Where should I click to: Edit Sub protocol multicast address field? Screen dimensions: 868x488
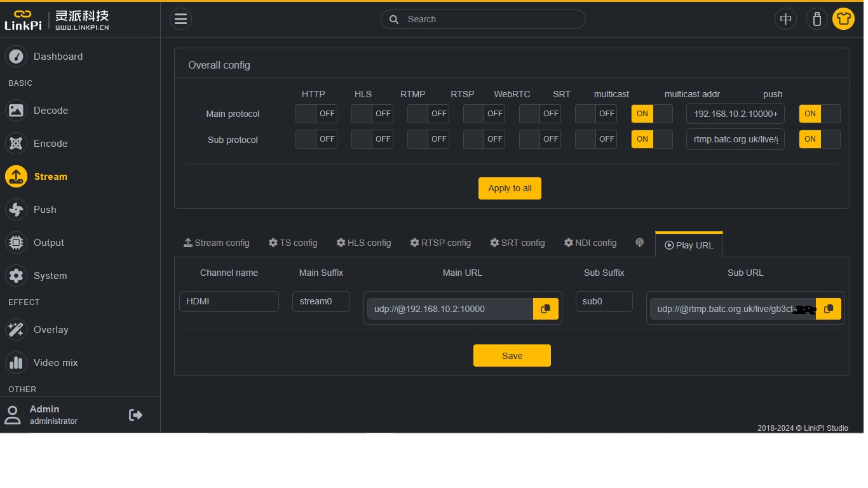pyautogui.click(x=735, y=139)
